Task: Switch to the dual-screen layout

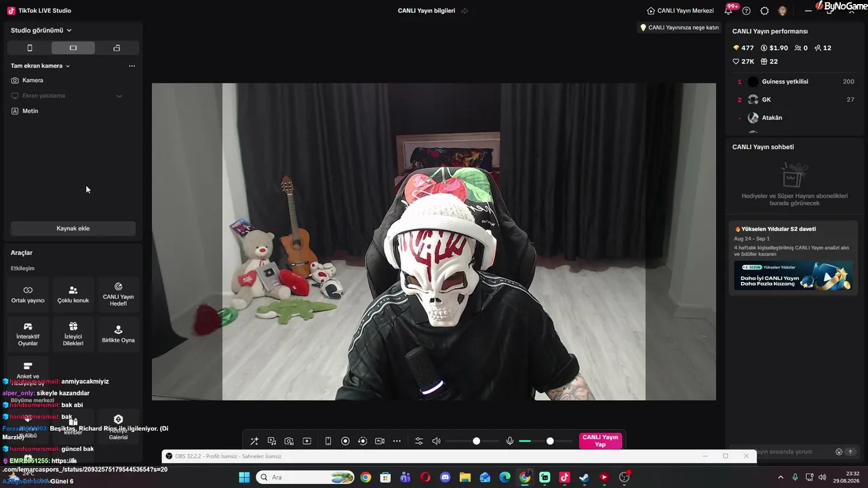Action: 117,48
